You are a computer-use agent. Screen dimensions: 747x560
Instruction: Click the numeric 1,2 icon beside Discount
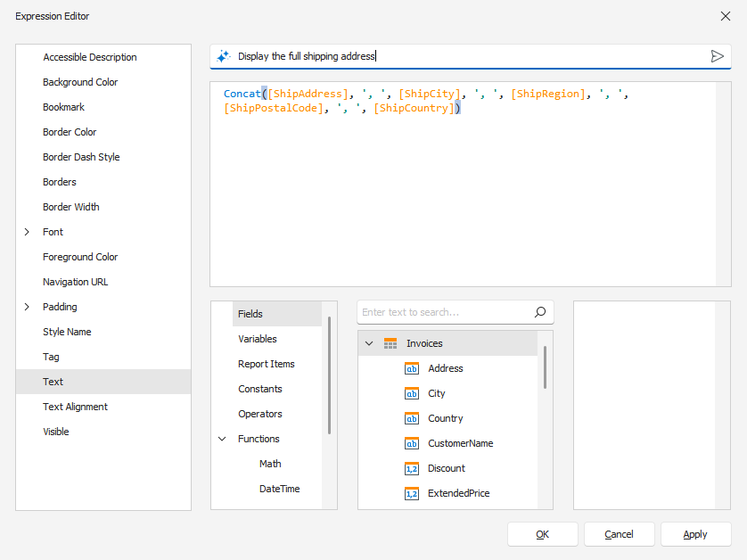pos(411,468)
